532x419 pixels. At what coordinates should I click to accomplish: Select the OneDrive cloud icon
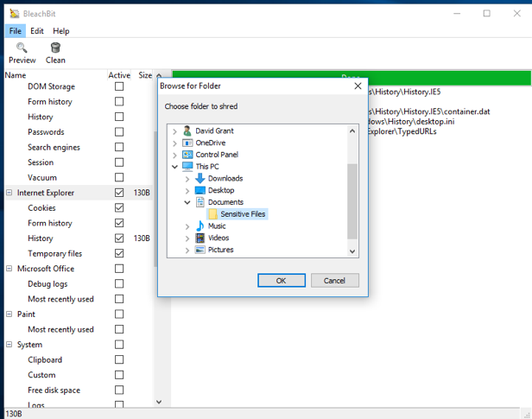tap(187, 143)
